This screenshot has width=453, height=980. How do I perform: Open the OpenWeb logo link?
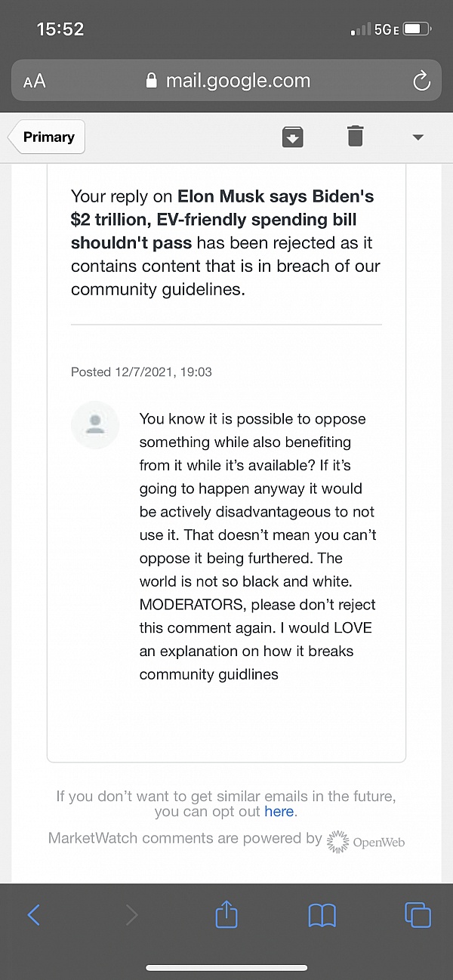click(x=366, y=841)
